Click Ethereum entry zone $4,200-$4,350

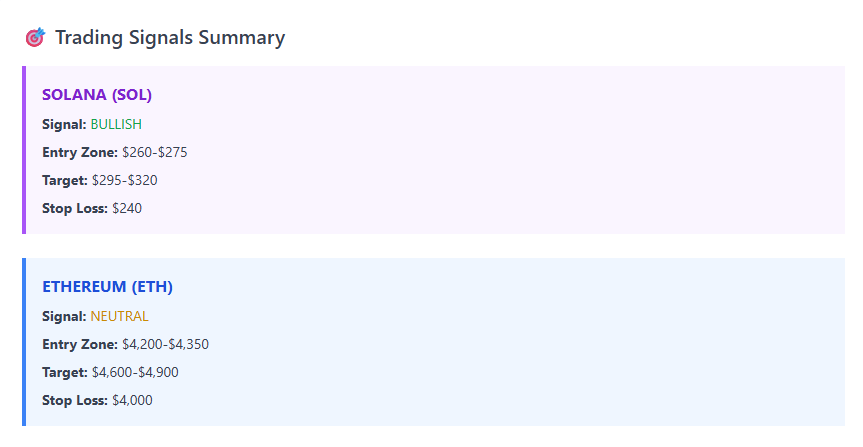coord(165,345)
